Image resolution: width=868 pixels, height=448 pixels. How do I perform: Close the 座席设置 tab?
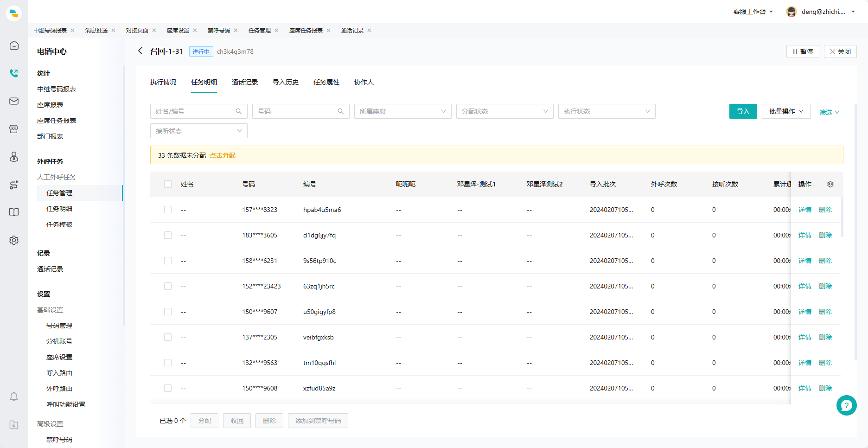(x=195, y=30)
